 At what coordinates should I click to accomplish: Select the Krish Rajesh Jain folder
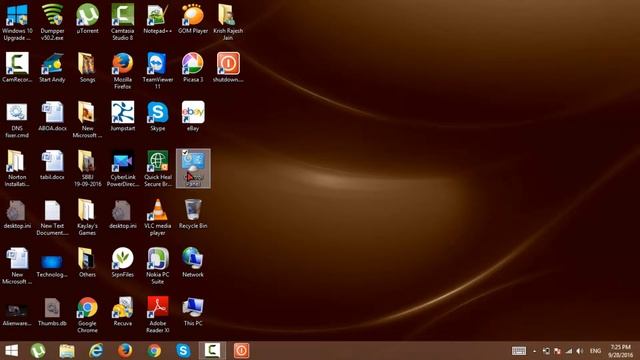228,22
